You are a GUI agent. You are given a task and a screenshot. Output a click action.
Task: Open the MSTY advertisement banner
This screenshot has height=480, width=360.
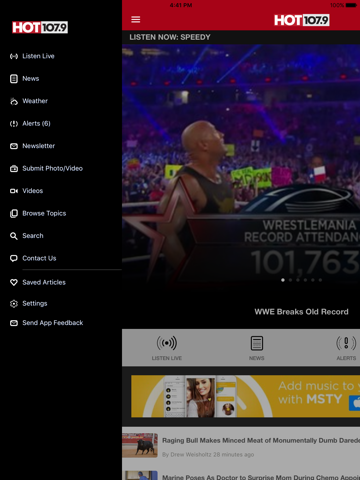click(245, 396)
